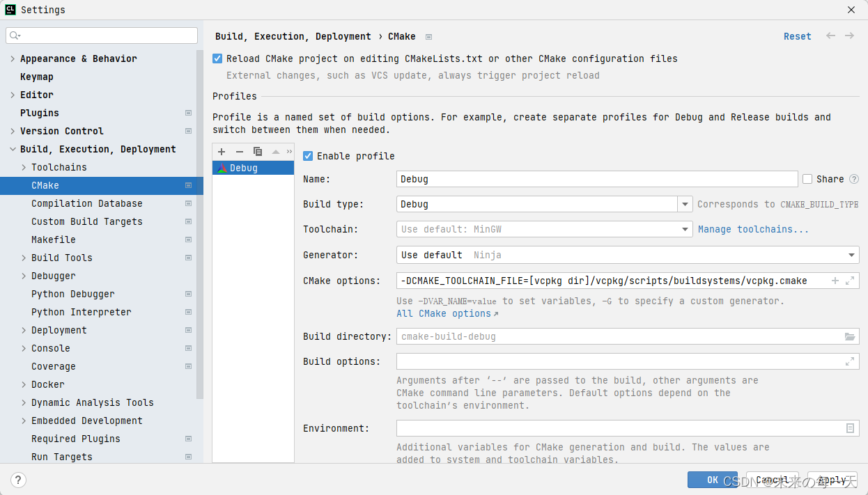Click the OK button
Image resolution: width=868 pixels, height=495 pixels.
pos(712,480)
